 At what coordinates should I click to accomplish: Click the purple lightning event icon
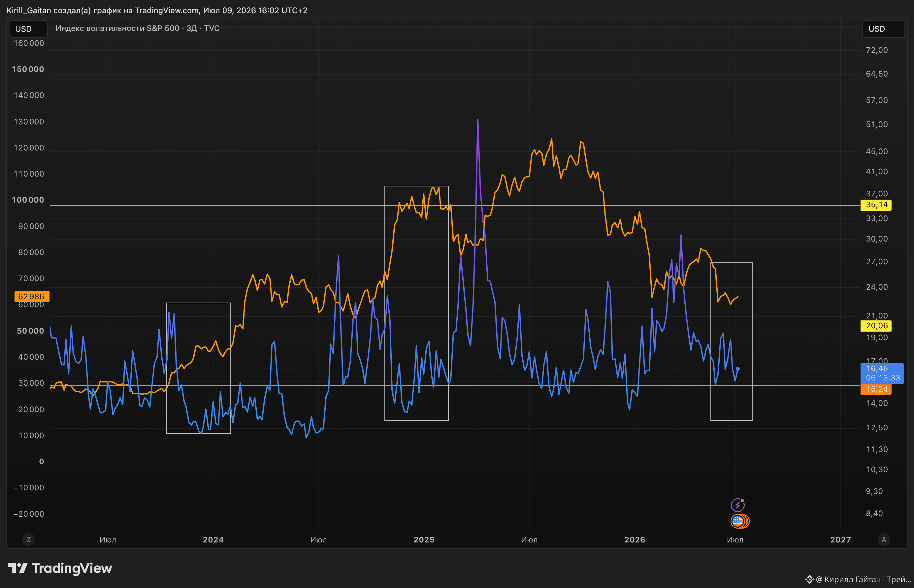[737, 505]
